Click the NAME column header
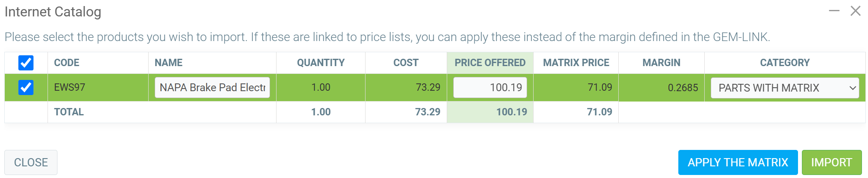The width and height of the screenshot is (868, 178). pyautogui.click(x=169, y=63)
